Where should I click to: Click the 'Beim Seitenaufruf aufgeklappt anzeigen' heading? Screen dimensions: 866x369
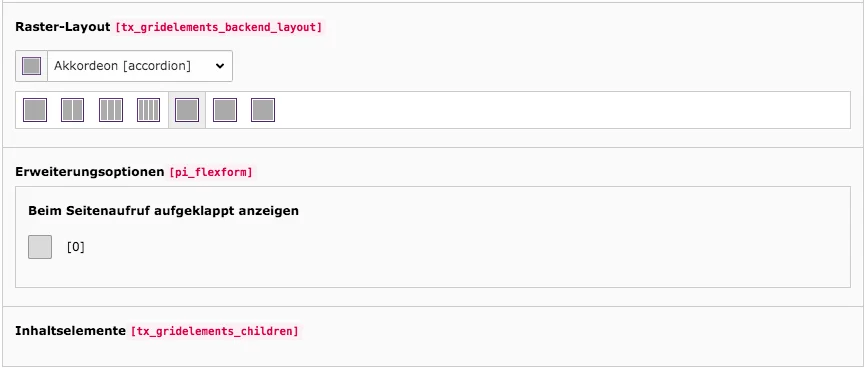tap(163, 211)
